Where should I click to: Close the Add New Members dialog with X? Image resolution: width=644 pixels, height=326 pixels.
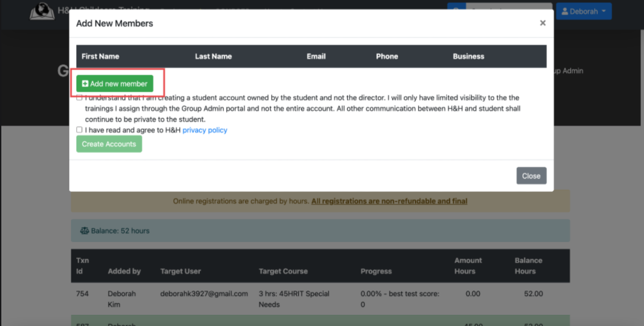543,23
